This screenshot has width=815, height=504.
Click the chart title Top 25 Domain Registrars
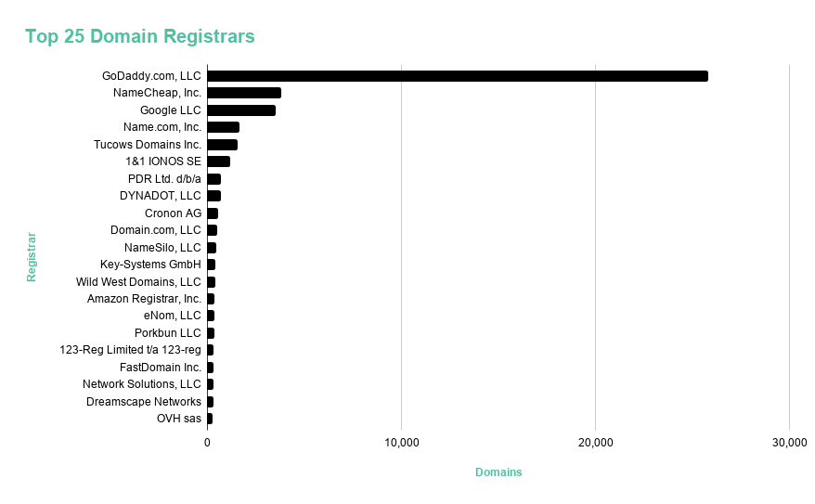coord(140,36)
